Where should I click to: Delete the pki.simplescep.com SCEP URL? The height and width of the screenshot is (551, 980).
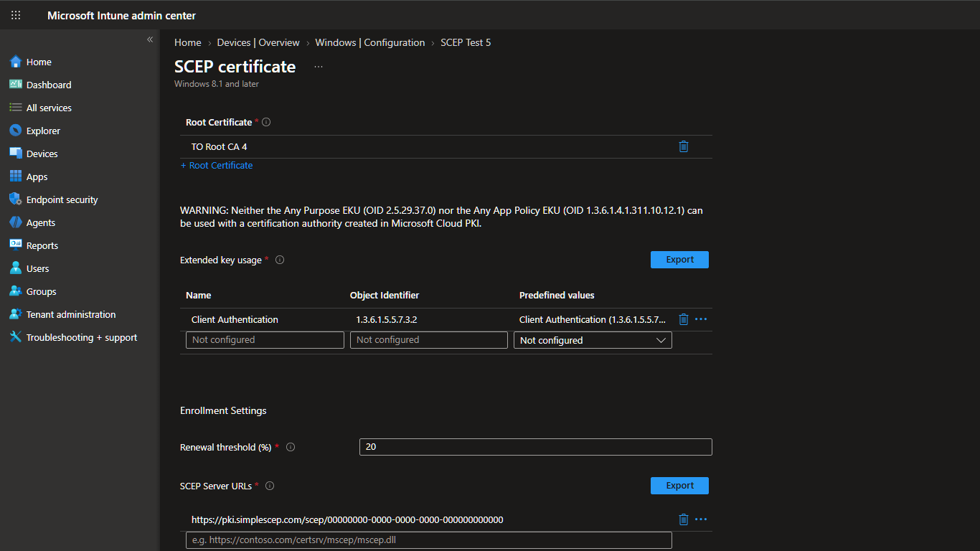coord(684,519)
